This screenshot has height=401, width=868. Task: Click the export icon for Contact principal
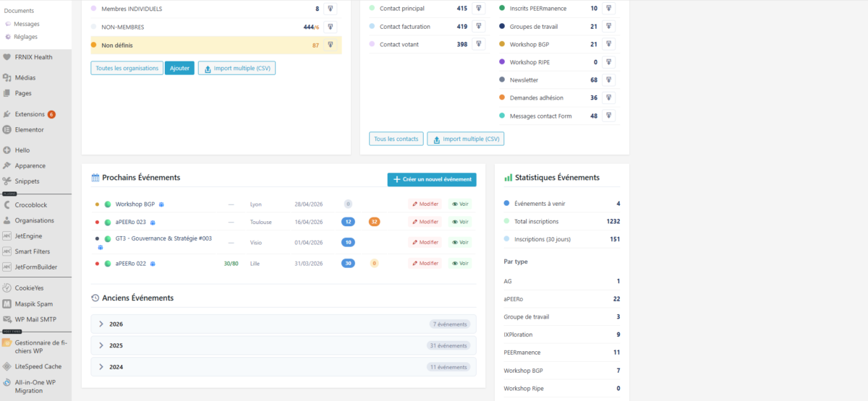pos(478,9)
